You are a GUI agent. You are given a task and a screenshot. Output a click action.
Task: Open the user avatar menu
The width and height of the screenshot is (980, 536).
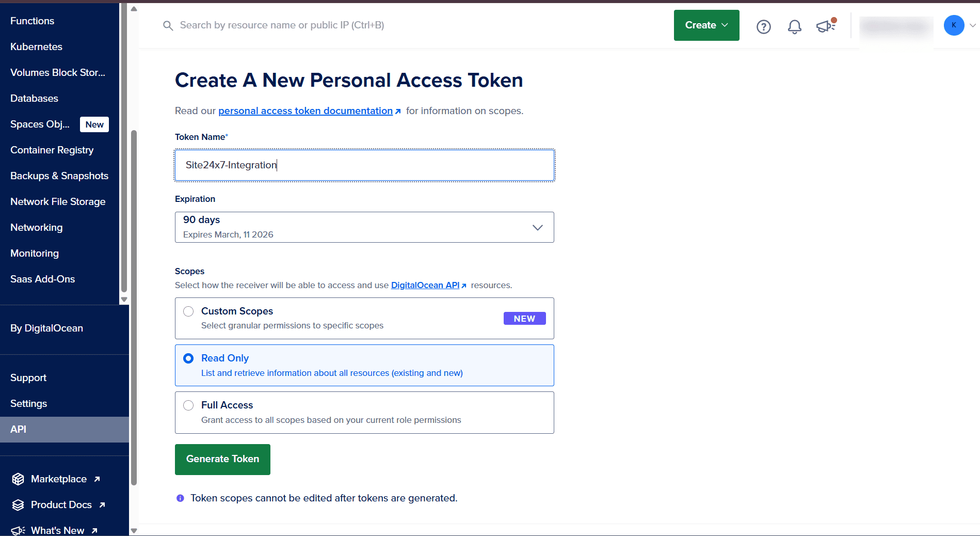pyautogui.click(x=954, y=25)
